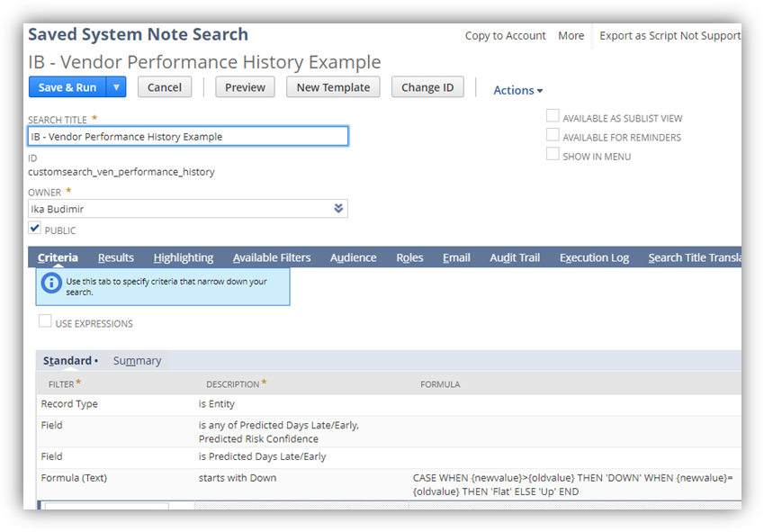Enable SHOW IN MENU option

(553, 154)
